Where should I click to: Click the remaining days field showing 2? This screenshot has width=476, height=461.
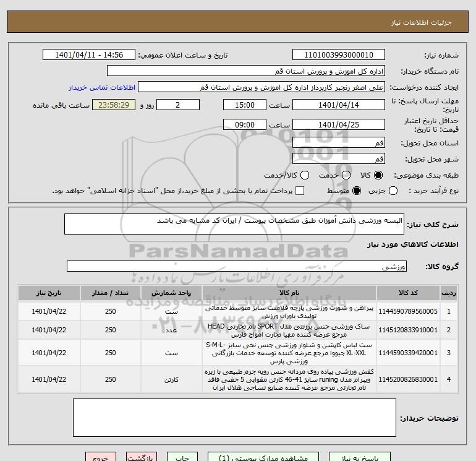(x=178, y=105)
